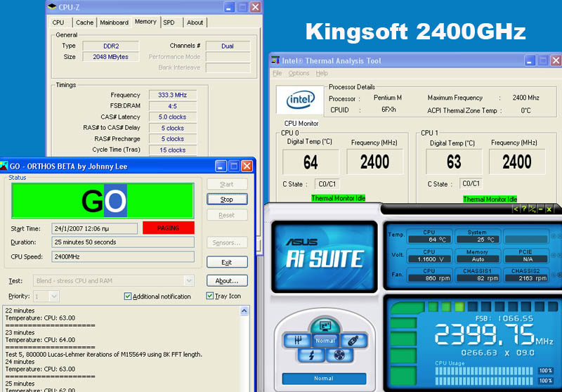Click the Test 5 Lucas-Lehmer log line
The image size is (562, 392).
pyautogui.click(x=103, y=354)
